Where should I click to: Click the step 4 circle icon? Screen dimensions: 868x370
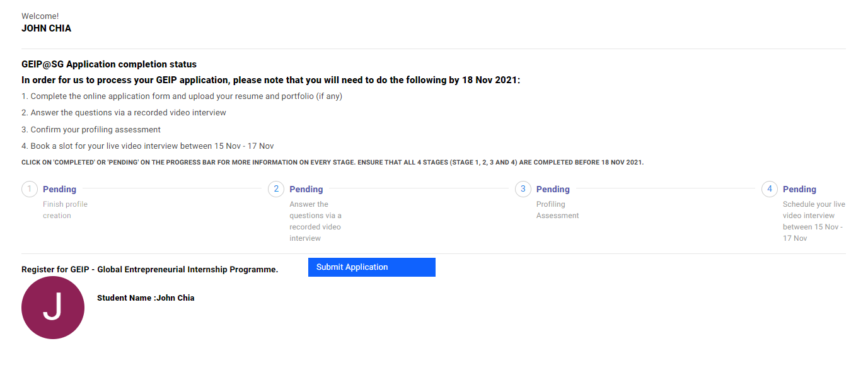(x=770, y=189)
